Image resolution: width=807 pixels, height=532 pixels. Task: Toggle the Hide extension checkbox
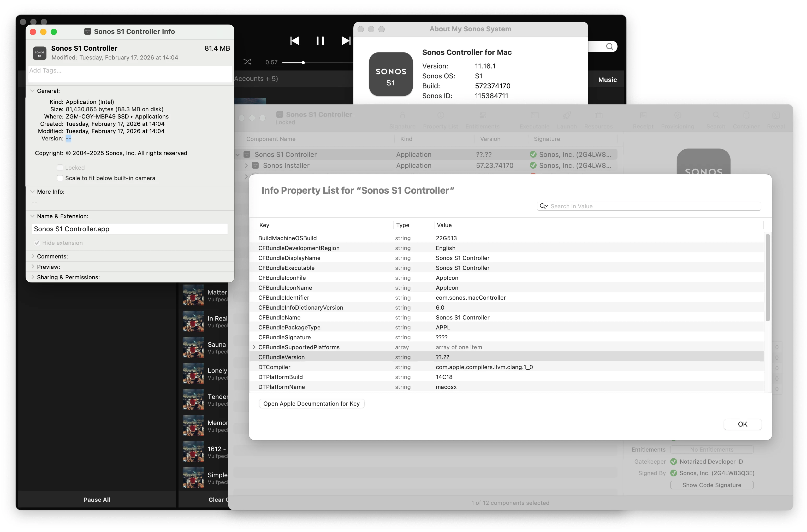37,243
